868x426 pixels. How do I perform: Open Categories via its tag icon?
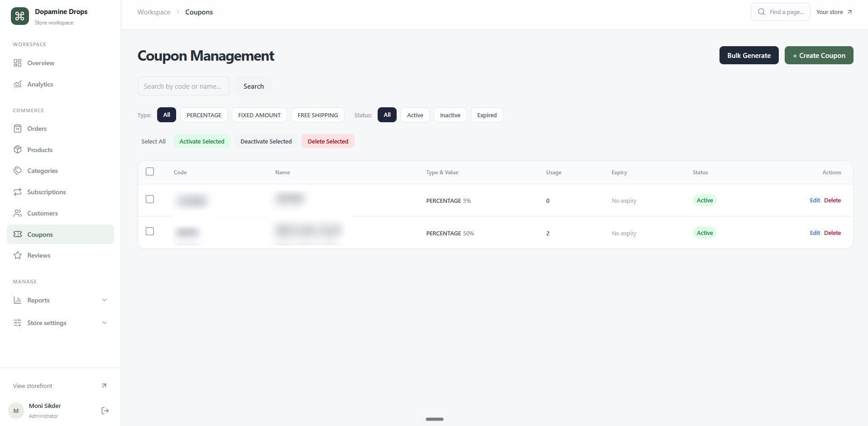click(18, 171)
